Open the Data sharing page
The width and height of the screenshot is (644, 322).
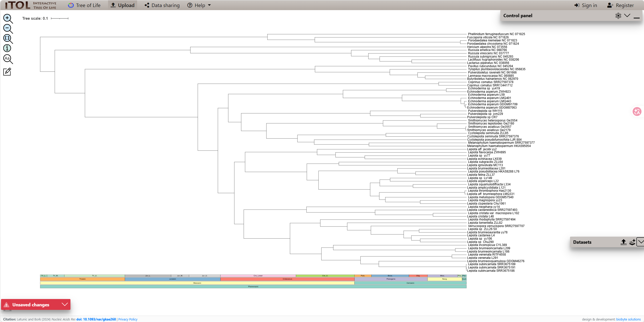(x=162, y=5)
